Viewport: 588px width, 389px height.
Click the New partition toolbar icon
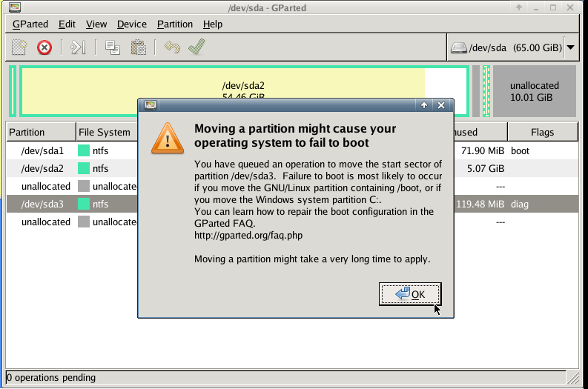click(x=19, y=47)
